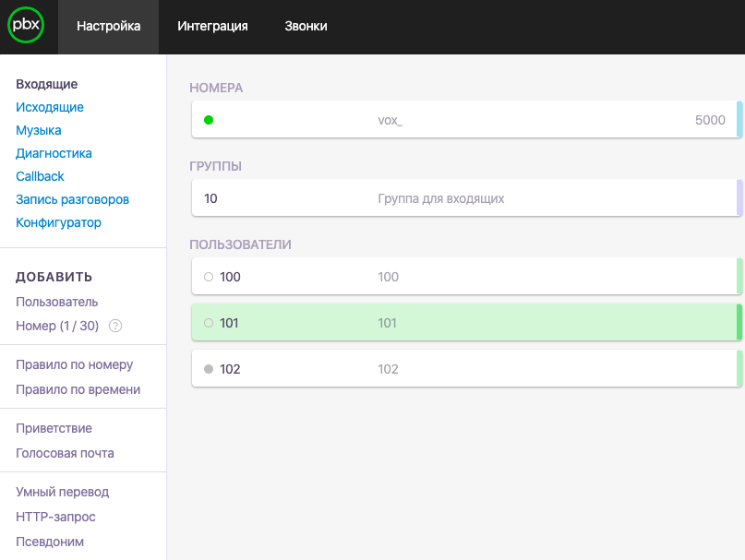Click the purple color strip on group 10
Image resolution: width=745 pixels, height=560 pixels.
[x=739, y=198]
